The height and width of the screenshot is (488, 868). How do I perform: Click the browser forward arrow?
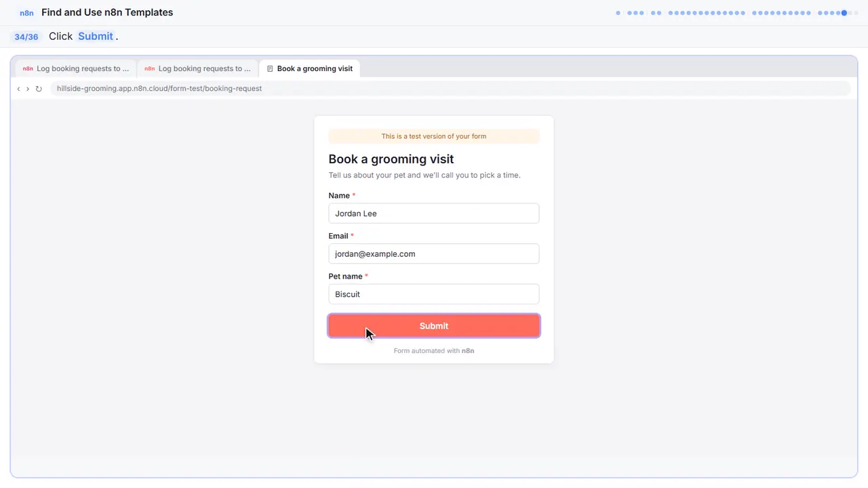28,89
